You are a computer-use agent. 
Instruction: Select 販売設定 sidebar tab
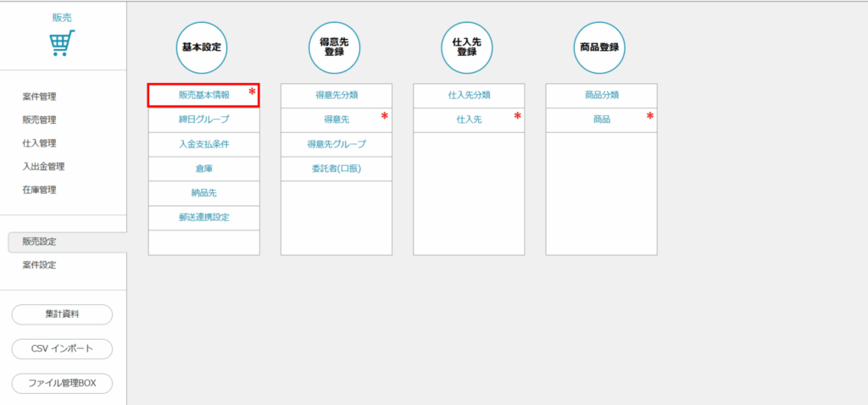pos(40,241)
